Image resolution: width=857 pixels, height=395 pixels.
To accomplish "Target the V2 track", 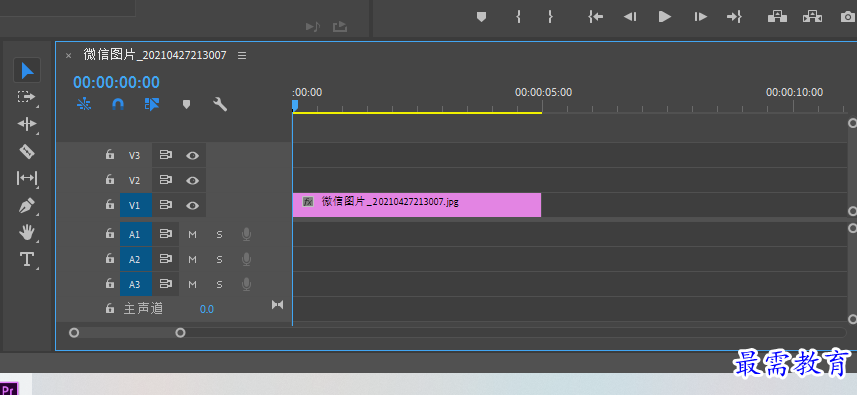I will 134,180.
